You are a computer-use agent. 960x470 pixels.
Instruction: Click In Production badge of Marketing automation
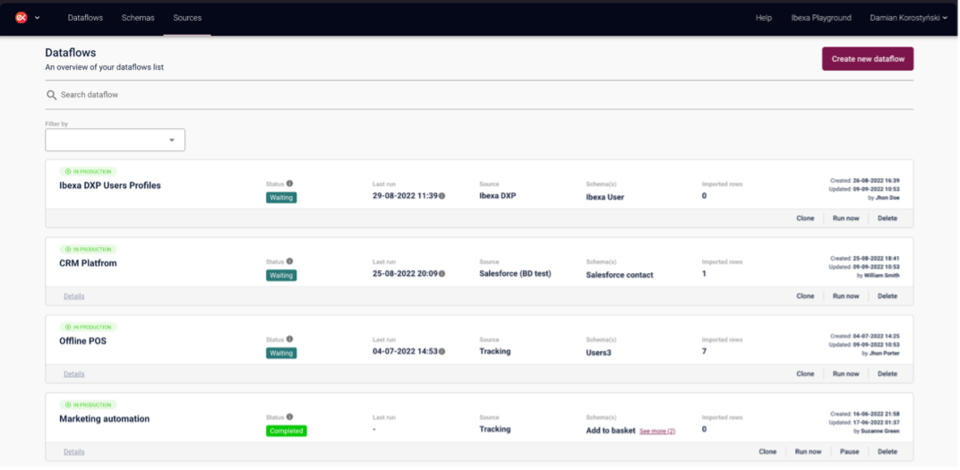[88, 405]
